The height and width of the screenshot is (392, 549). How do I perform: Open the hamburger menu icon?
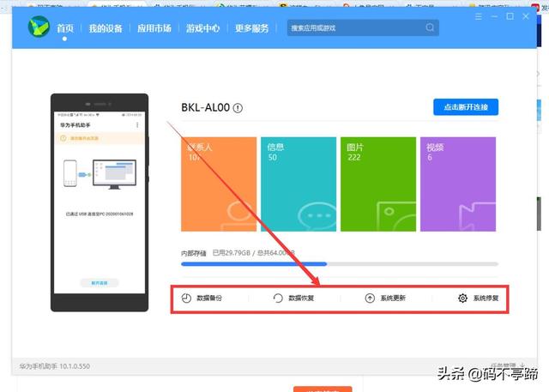coord(479,16)
